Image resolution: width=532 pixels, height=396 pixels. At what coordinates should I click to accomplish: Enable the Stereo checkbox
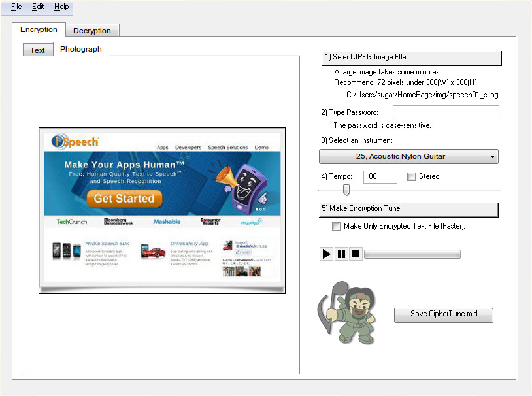(x=411, y=176)
